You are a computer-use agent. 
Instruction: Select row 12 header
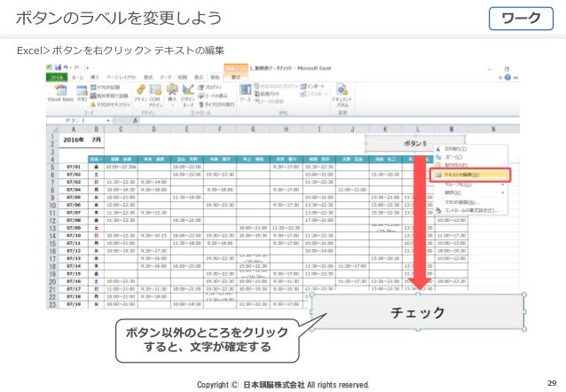point(52,221)
